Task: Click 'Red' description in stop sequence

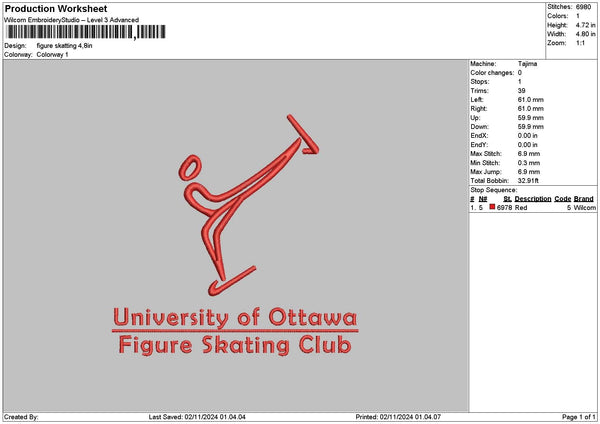Action: click(521, 207)
